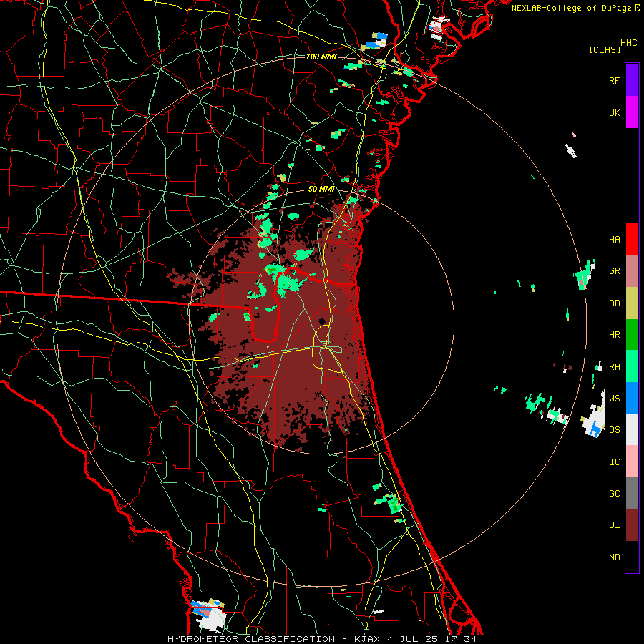Pick the HR dark green legend swatch

(x=632, y=335)
